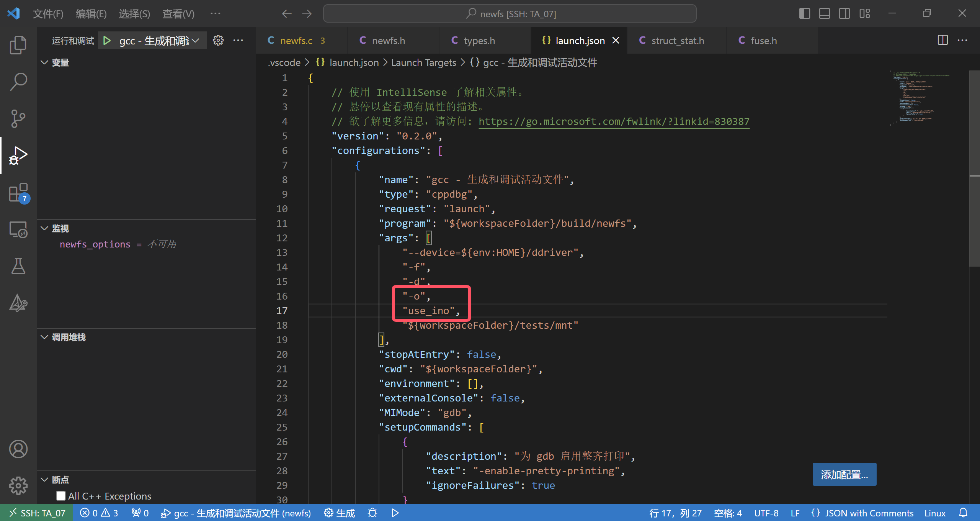980x521 pixels.
Task: Change the LF end-of-line setting
Action: click(x=795, y=513)
